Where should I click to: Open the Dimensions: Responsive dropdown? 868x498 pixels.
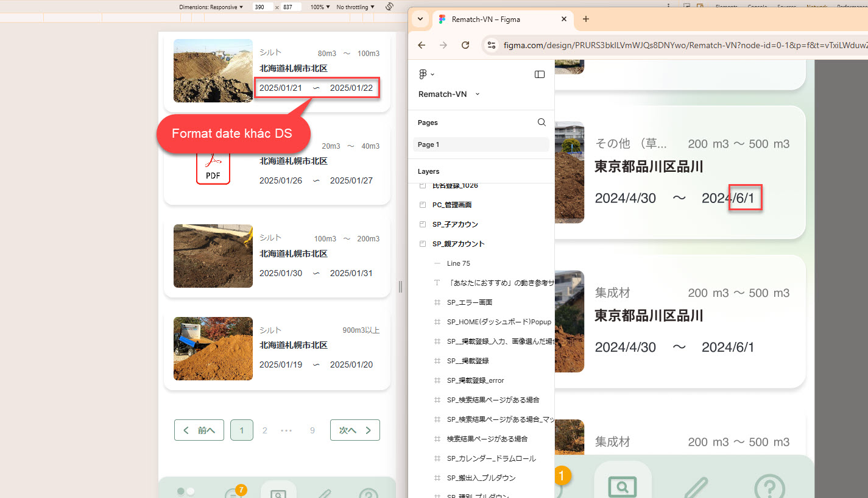211,7
